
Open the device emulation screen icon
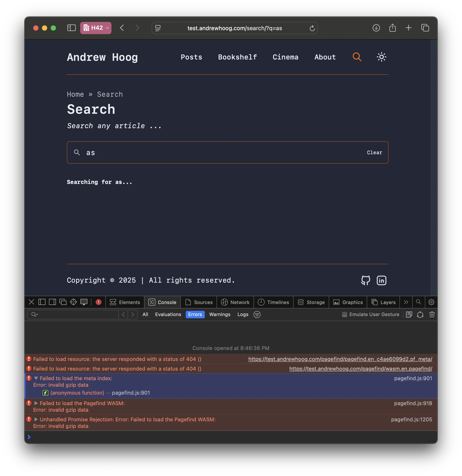tap(84, 302)
